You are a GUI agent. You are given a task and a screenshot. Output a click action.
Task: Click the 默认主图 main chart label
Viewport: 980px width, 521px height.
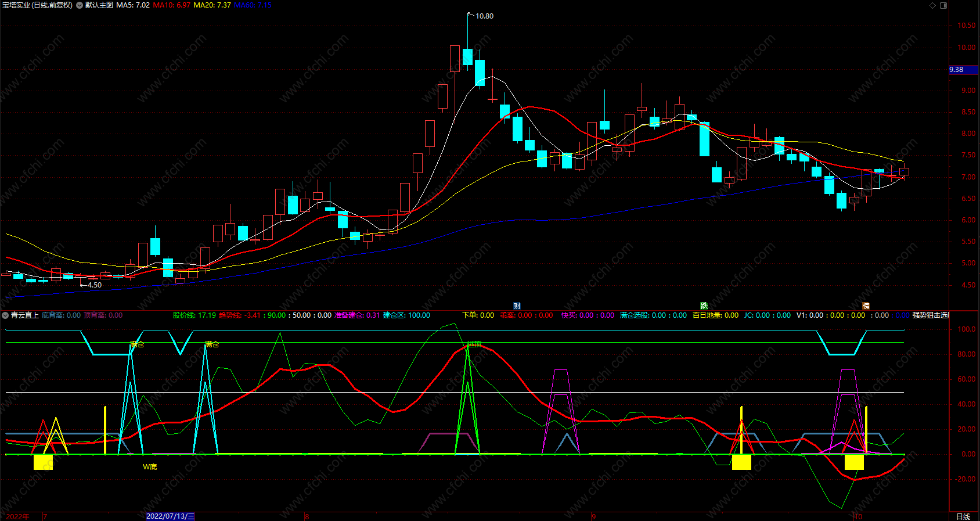tap(99, 5)
